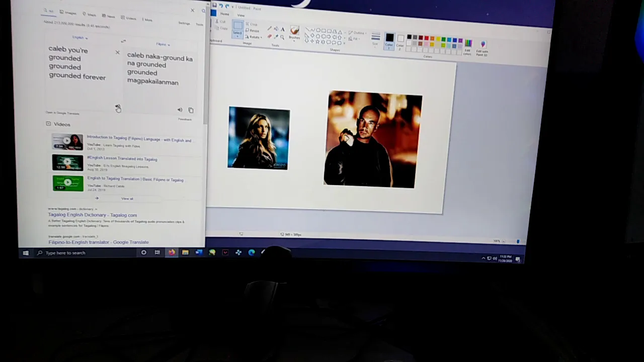Open the Rotate dropdown in Paint
This screenshot has height=362, width=644.
click(x=254, y=37)
